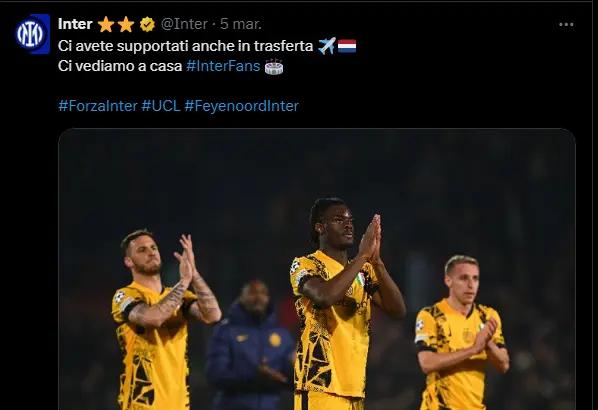The height and width of the screenshot is (410, 598).
Task: Click the first gold star beside Inter
Action: (106, 24)
